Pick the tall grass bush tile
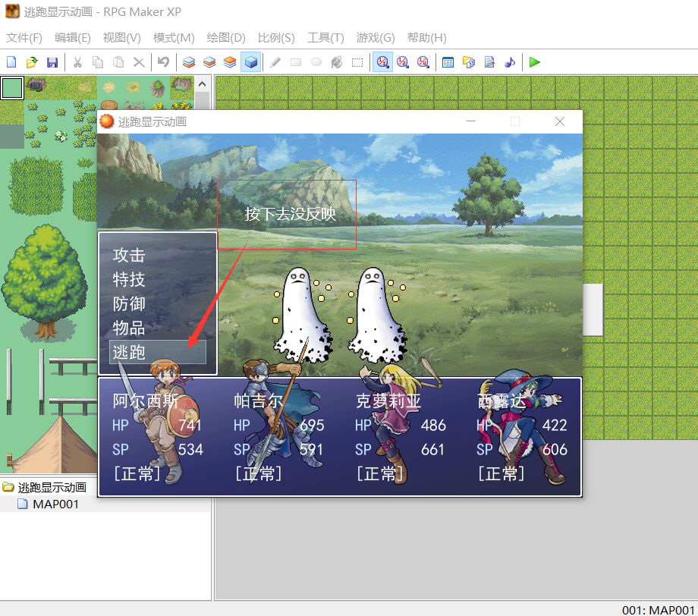Viewport: 698px width, 616px height. point(36,186)
